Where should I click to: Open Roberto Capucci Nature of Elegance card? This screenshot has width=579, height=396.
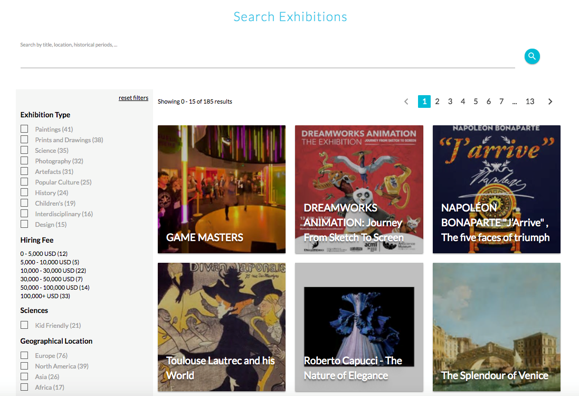point(359,327)
